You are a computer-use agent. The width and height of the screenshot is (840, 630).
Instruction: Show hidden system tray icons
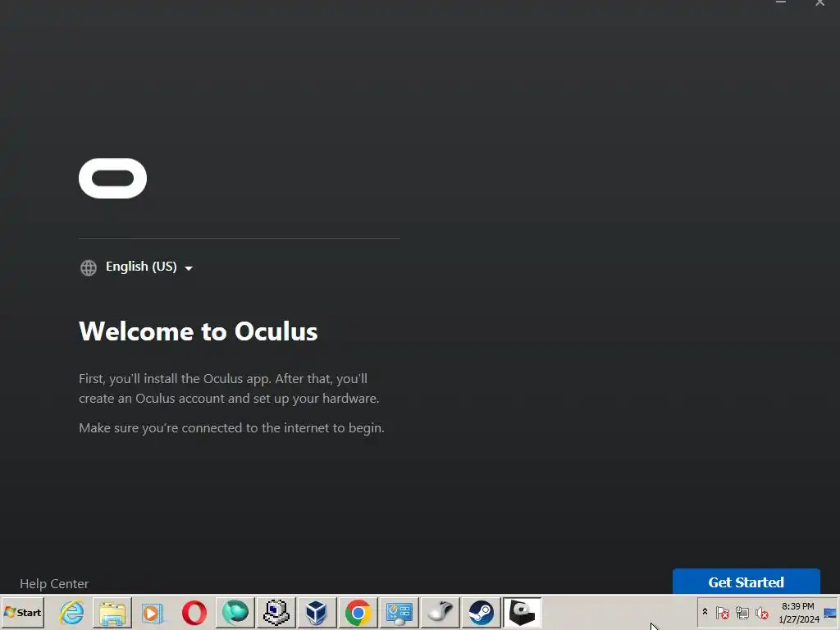[705, 612]
